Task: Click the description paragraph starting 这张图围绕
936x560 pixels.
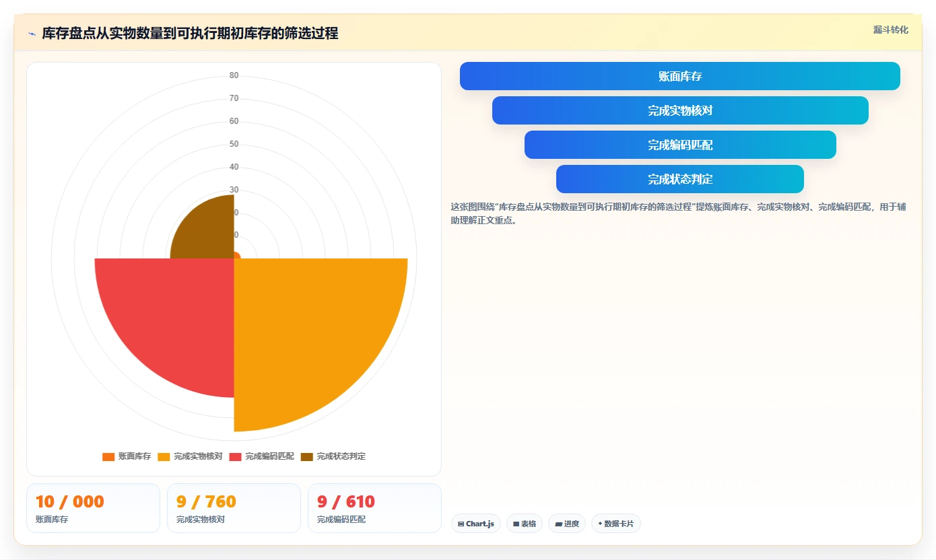Action: (x=679, y=213)
